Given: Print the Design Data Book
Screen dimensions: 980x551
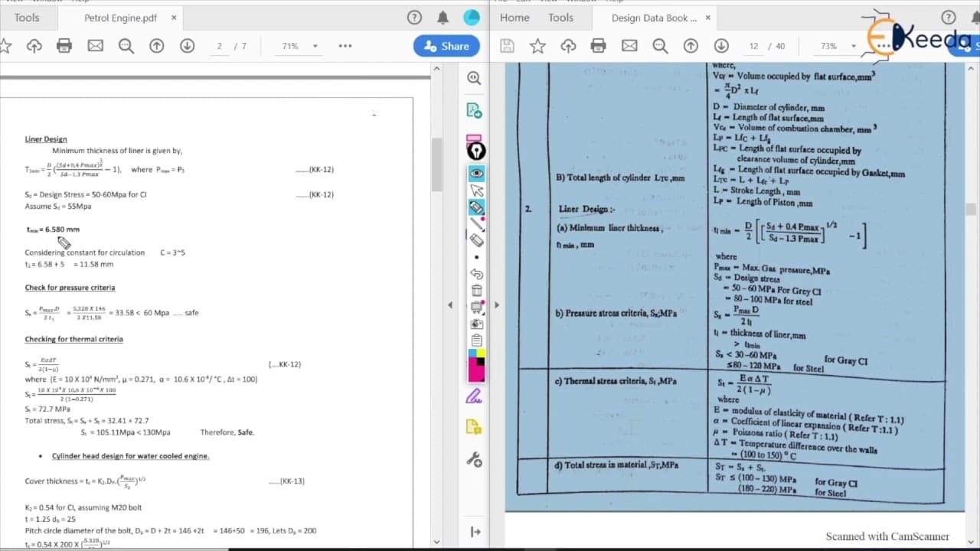Looking at the screenshot, I should tap(599, 46).
